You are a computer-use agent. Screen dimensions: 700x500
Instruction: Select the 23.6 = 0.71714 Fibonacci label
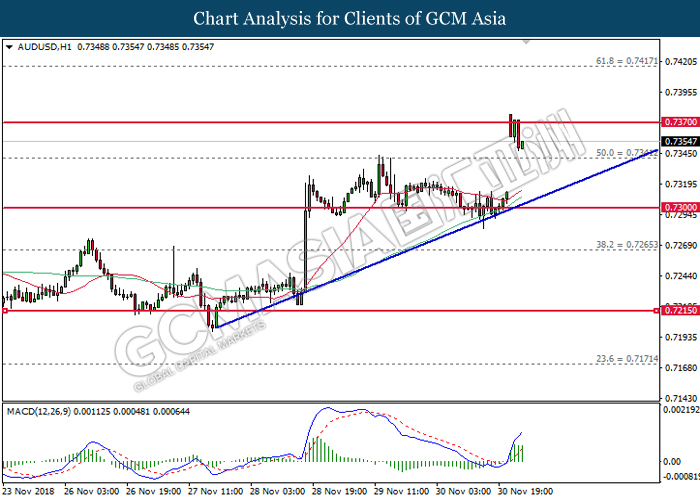pos(627,359)
